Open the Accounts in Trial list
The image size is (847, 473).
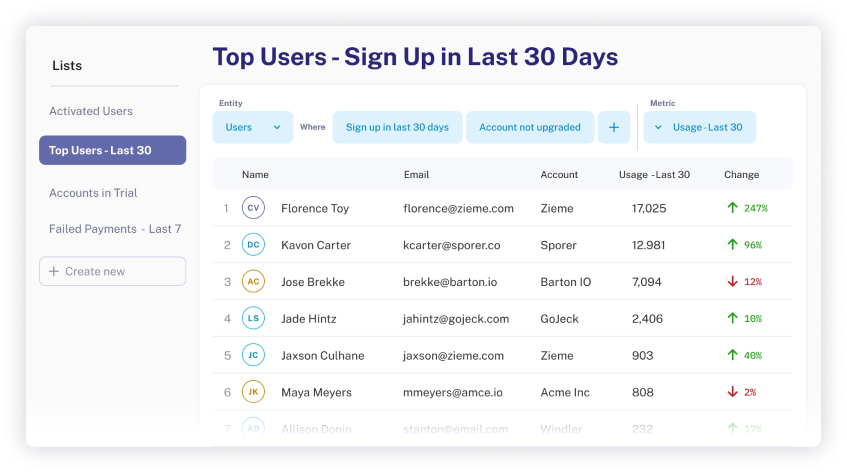[93, 193]
